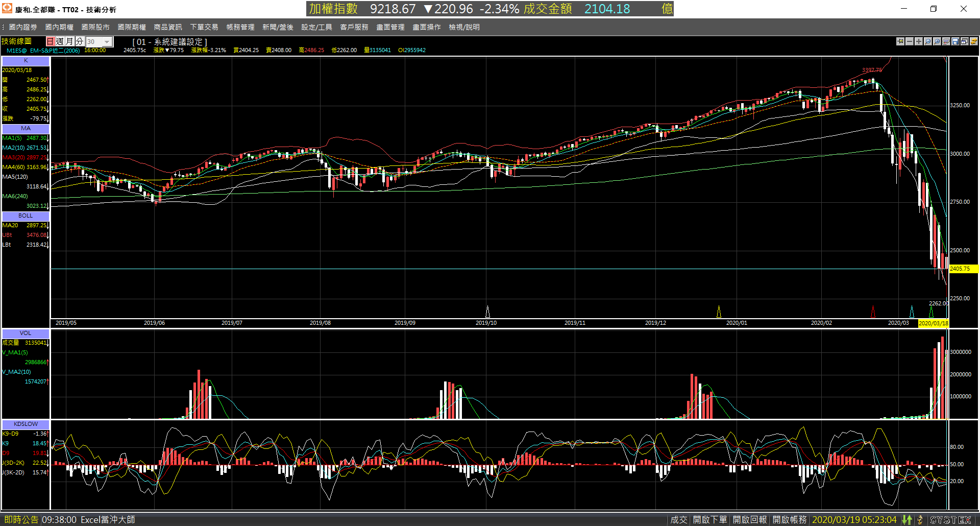Open the 設定/工具 menu

tap(316, 27)
